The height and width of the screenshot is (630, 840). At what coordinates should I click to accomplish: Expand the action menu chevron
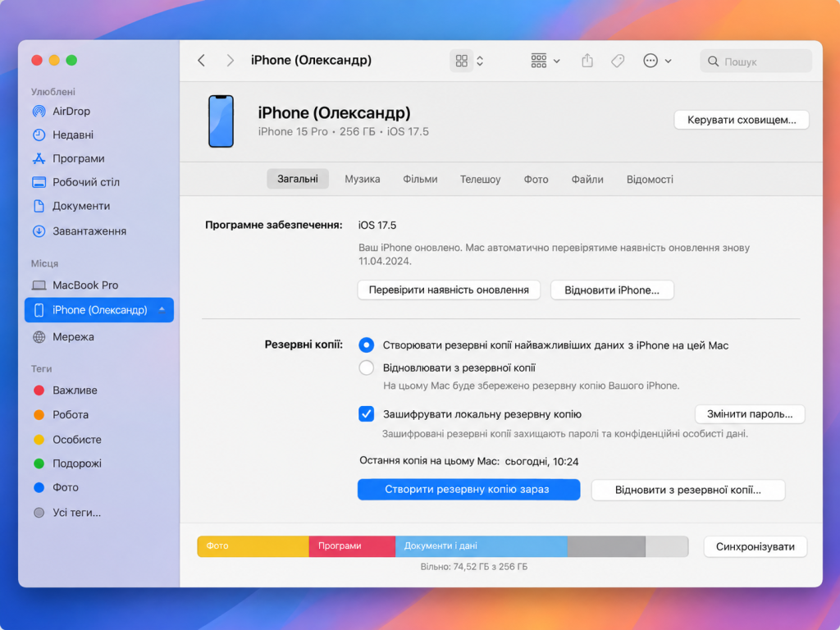pyautogui.click(x=668, y=61)
